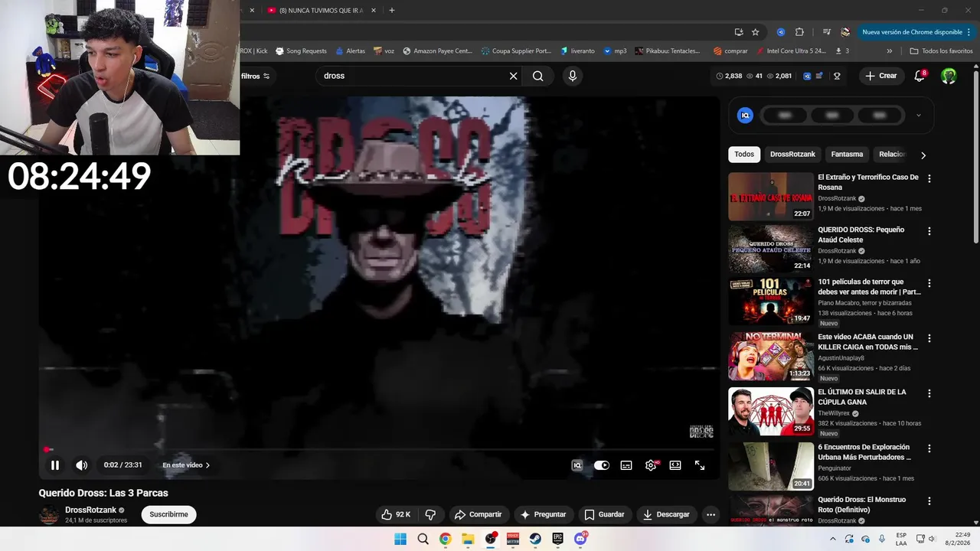This screenshot has width=980, height=551.
Task: Open the DrossRotzank channel avatar
Action: (x=49, y=515)
